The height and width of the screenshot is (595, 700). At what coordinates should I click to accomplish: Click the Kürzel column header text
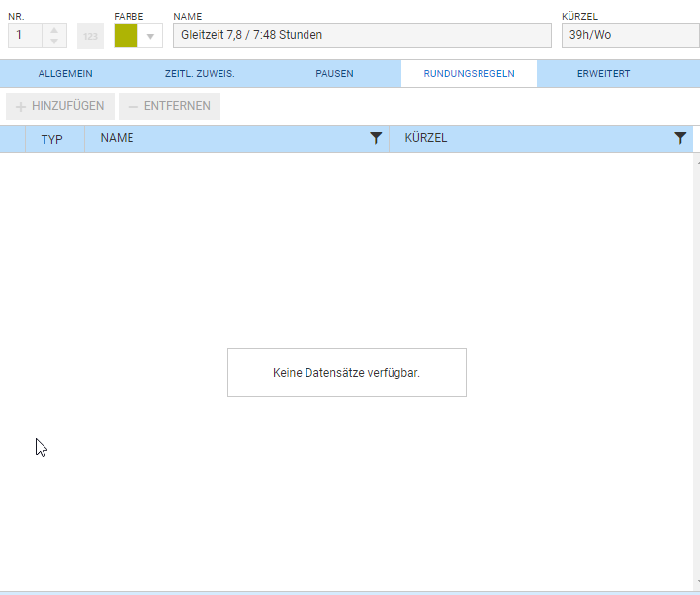pos(426,138)
